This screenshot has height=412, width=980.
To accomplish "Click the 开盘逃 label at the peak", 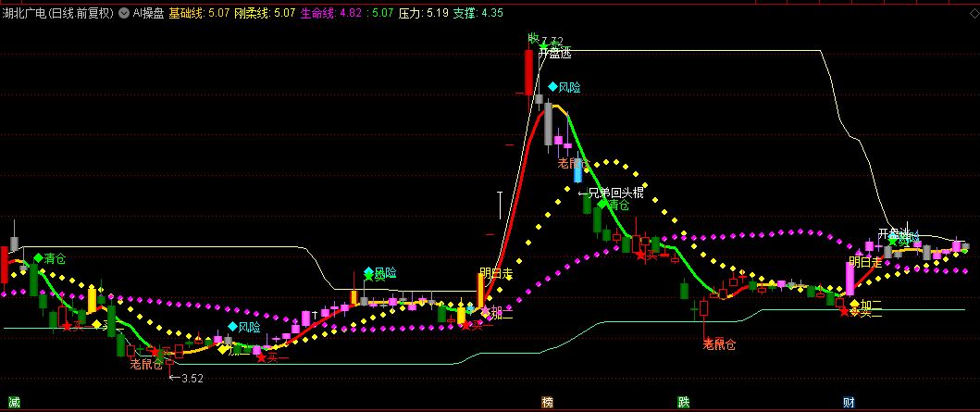I will [555, 54].
